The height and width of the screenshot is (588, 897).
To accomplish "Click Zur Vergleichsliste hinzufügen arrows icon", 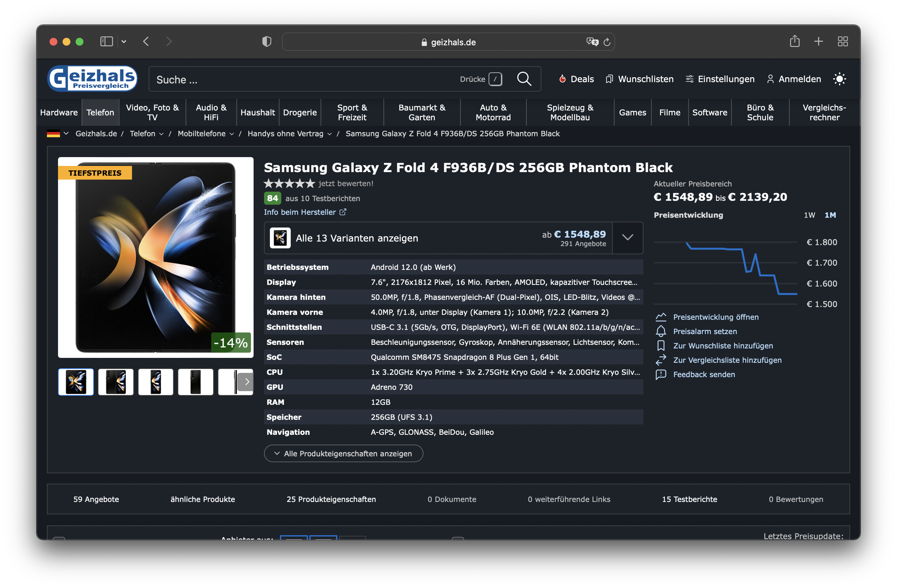I will [x=661, y=360].
